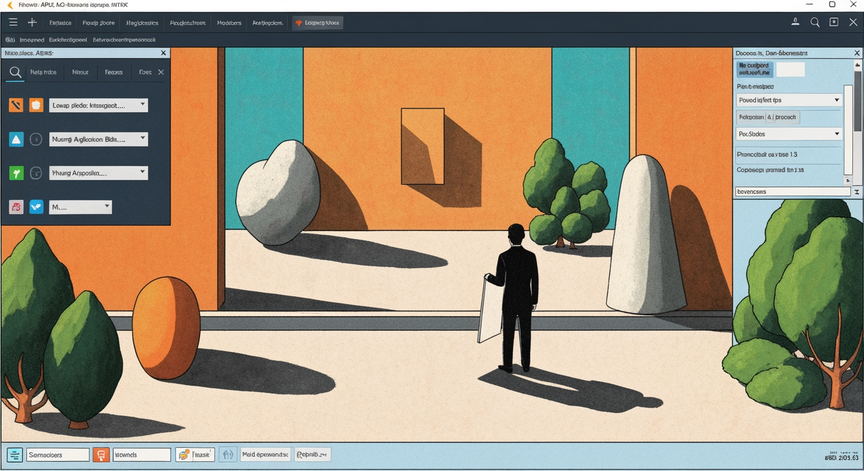This screenshot has height=471, width=864.
Task: Click the right panel text row ending in '1.3'
Action: (x=767, y=155)
